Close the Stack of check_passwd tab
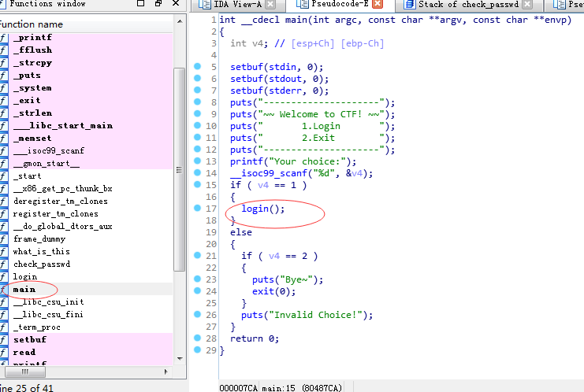Image resolution: width=584 pixels, height=392 pixels. (x=527, y=5)
